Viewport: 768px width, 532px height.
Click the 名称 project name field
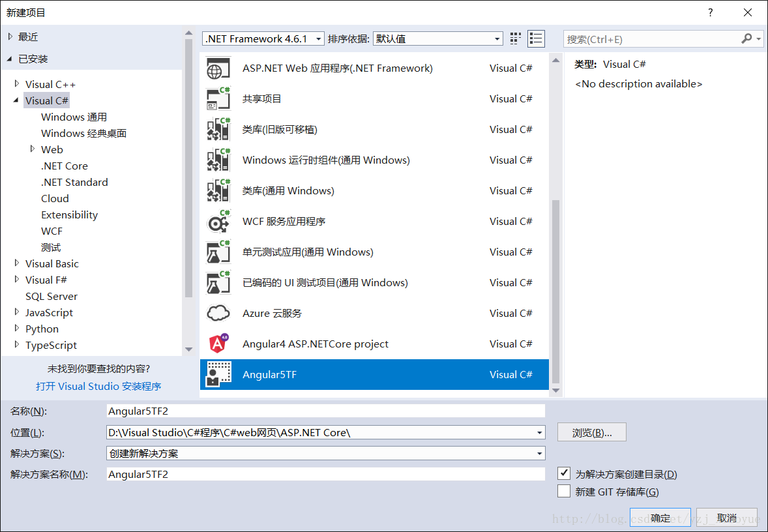point(326,411)
